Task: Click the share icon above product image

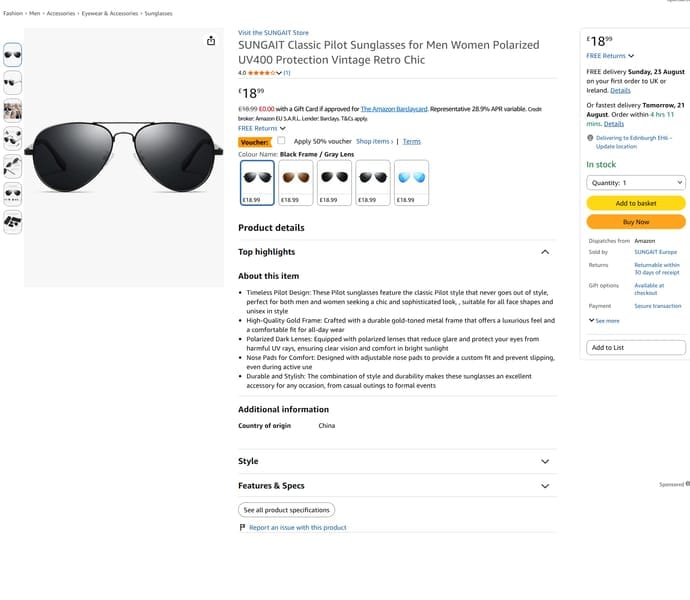Action: (x=211, y=41)
